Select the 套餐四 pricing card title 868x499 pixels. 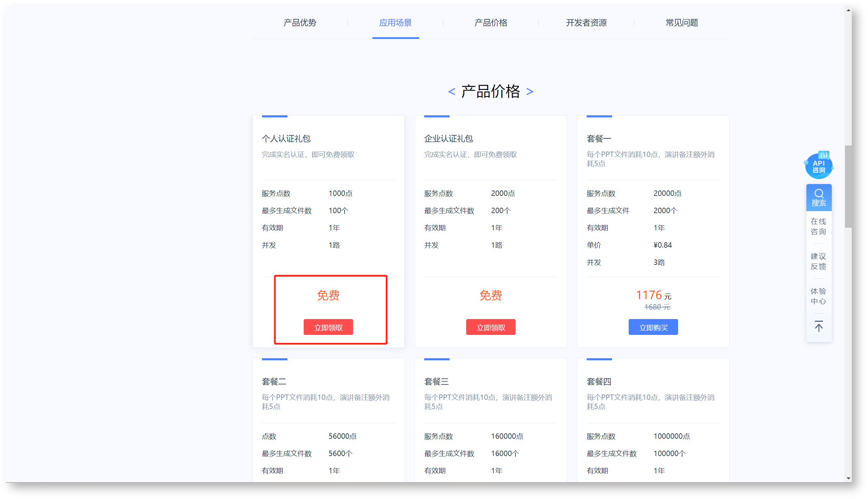tap(599, 382)
